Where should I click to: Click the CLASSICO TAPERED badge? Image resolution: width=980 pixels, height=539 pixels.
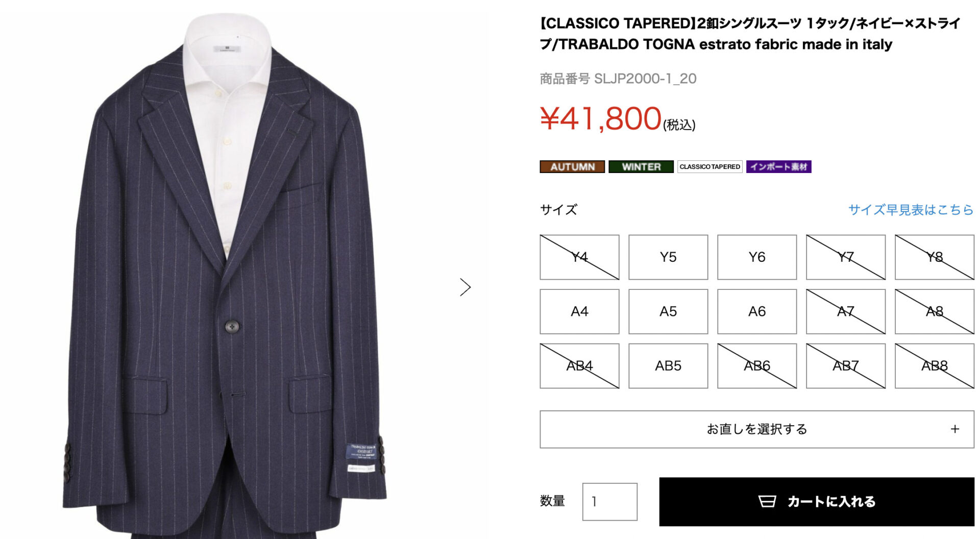point(709,167)
